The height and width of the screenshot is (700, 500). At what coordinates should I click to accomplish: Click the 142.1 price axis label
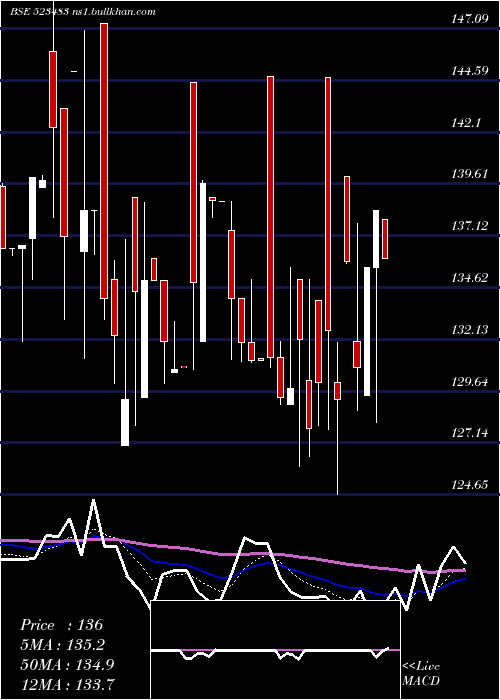(466, 122)
